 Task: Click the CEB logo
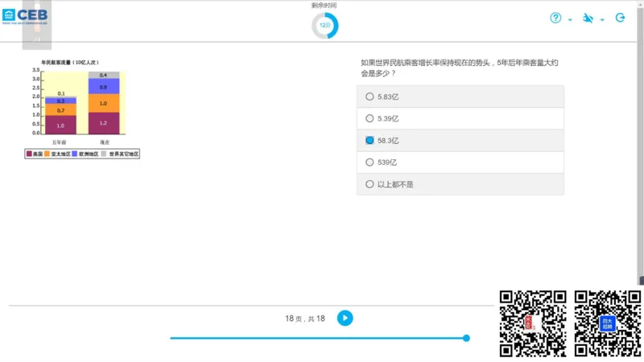25,16
